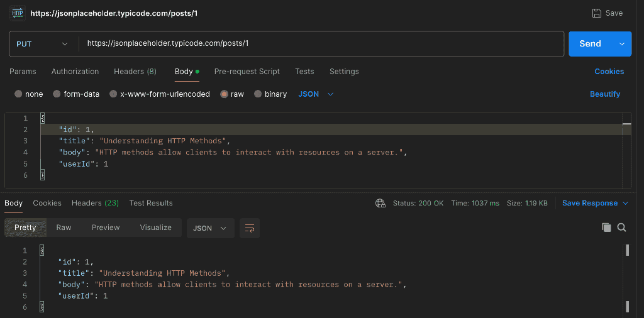
Task: Switch response view to Visualize
Action: [156, 228]
